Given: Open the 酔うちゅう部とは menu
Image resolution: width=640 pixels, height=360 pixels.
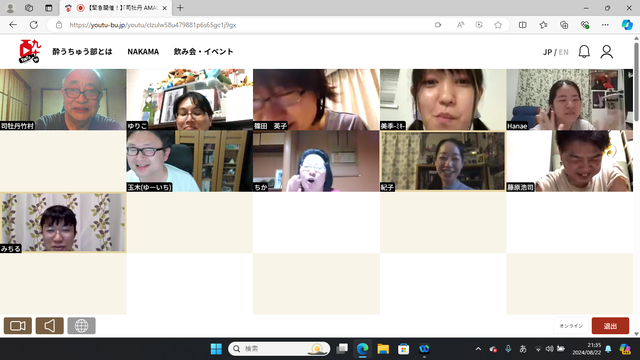Looking at the screenshot, I should [x=82, y=52].
